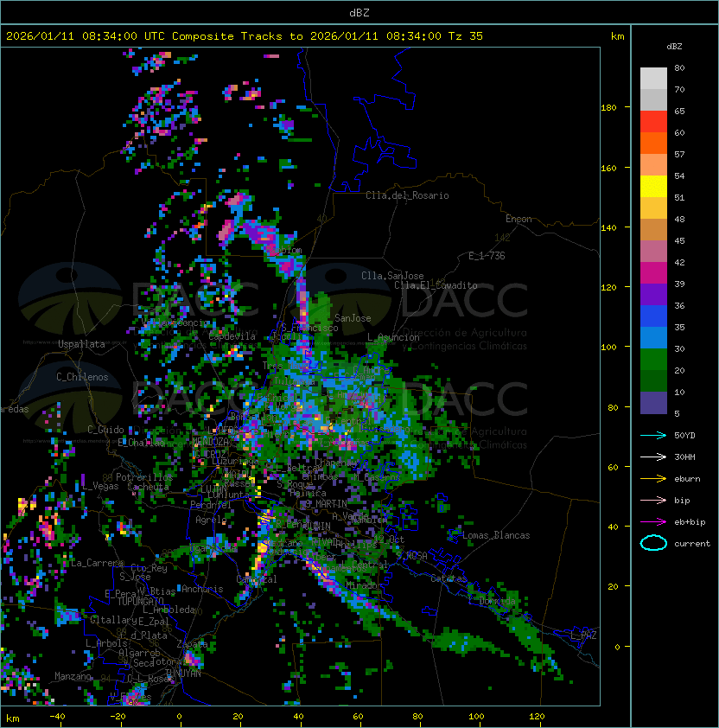Pick the royal blue swatch in the dBZ scale
719x728 pixels.
(653, 316)
